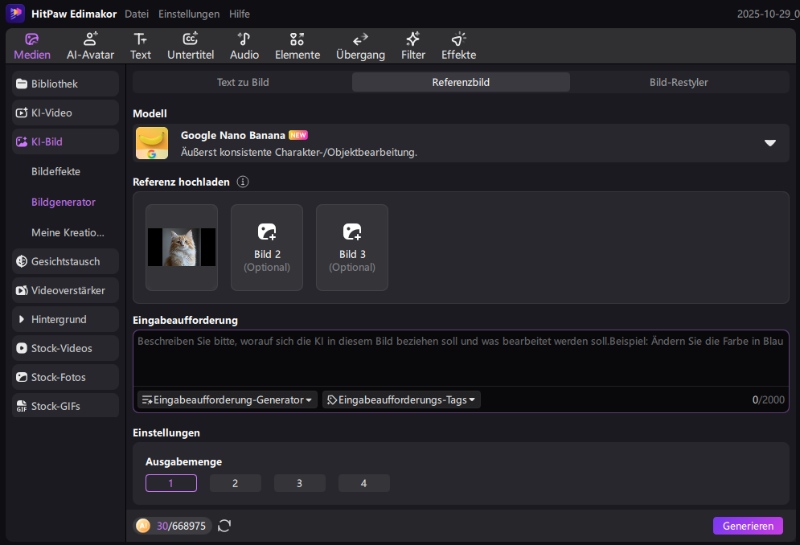The height and width of the screenshot is (545, 800).
Task: Click the uploaded cat reference thumbnail
Action: pos(182,247)
